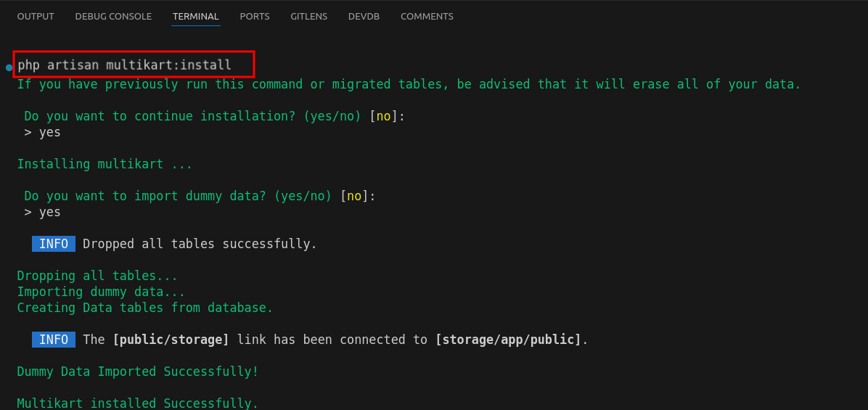Click yellow 'no' default in continue installation prompt
Viewport: 868px width, 410px height.
383,116
